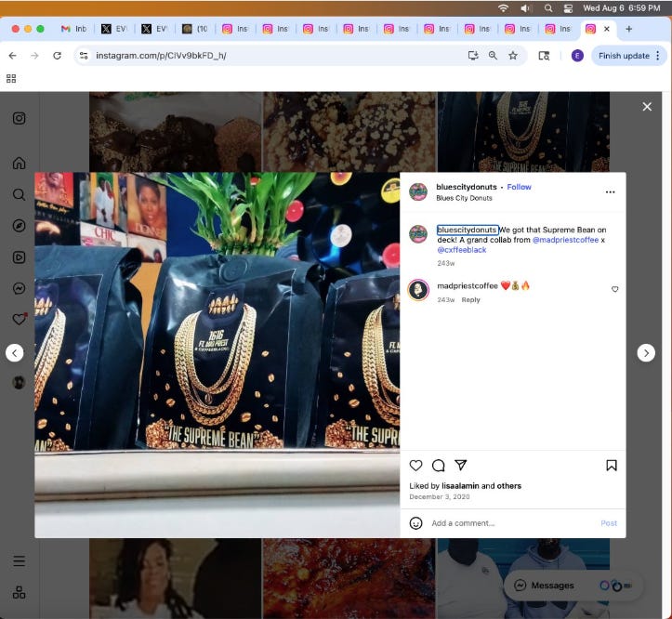672x619 pixels.
Task: Open bookmarks bar apps grid icon
Action: tap(11, 79)
